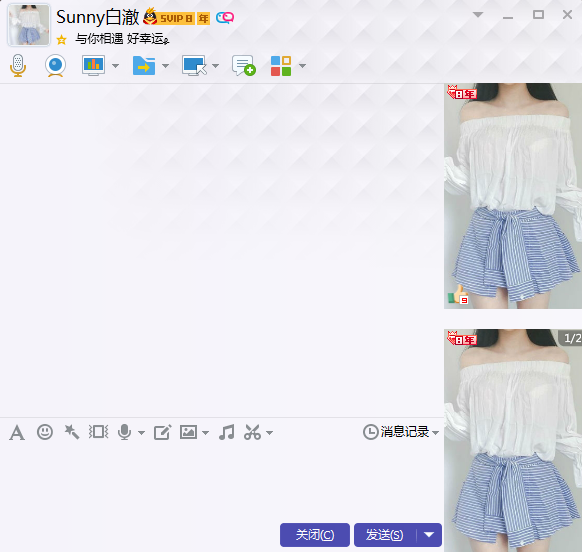Expand the screenshot scissors dropdown arrow

coord(269,432)
